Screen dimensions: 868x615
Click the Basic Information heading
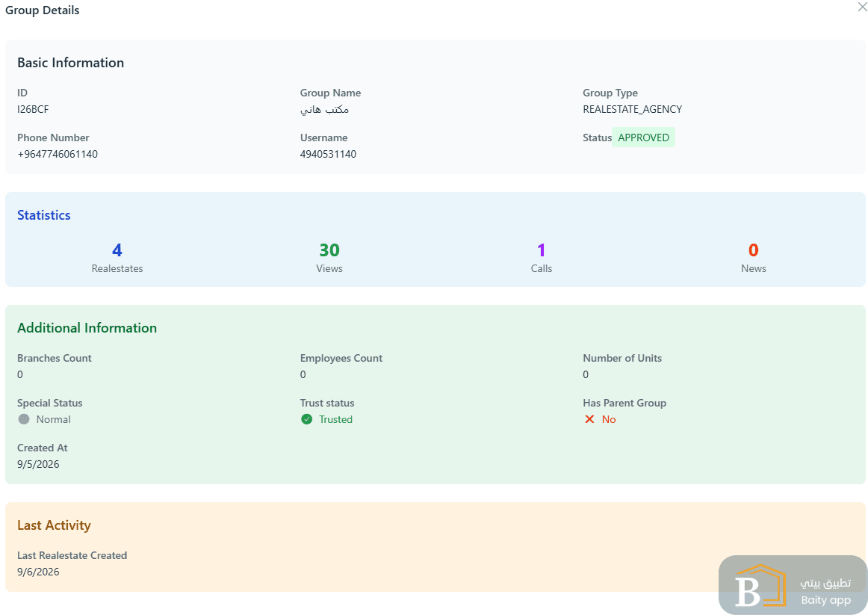71,63
